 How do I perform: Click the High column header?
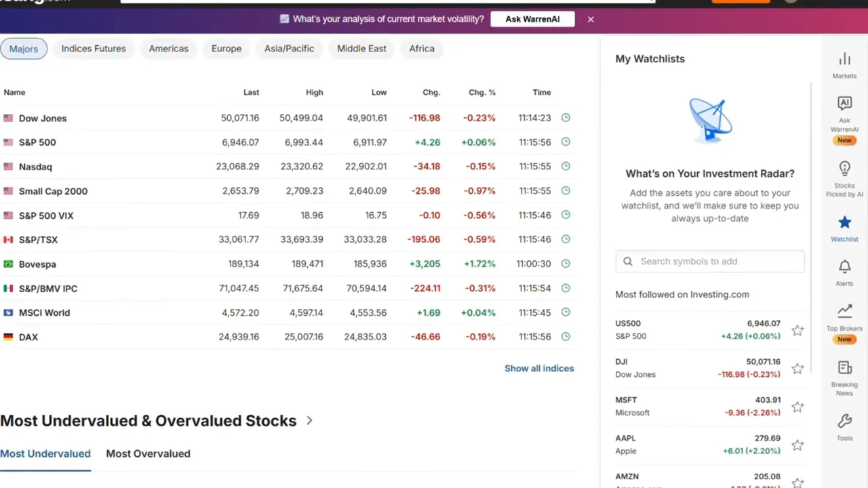314,92
